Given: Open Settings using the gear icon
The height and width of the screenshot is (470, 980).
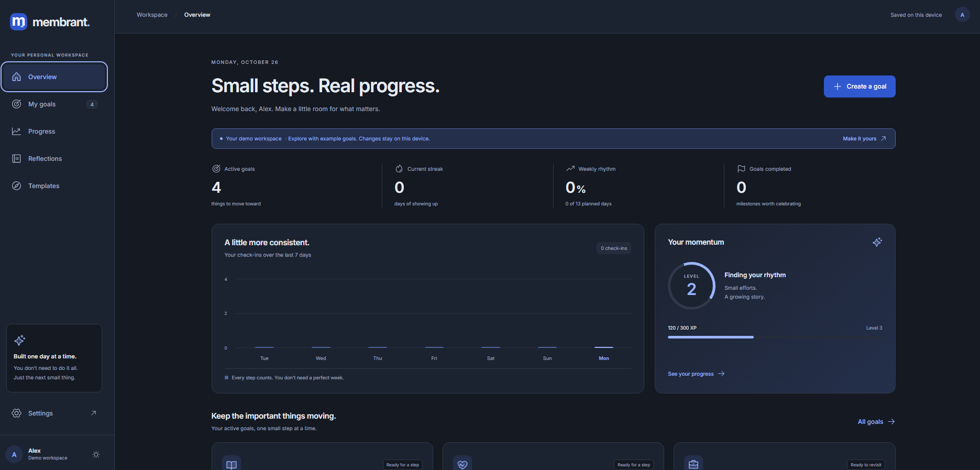Looking at the screenshot, I should click(x=17, y=413).
